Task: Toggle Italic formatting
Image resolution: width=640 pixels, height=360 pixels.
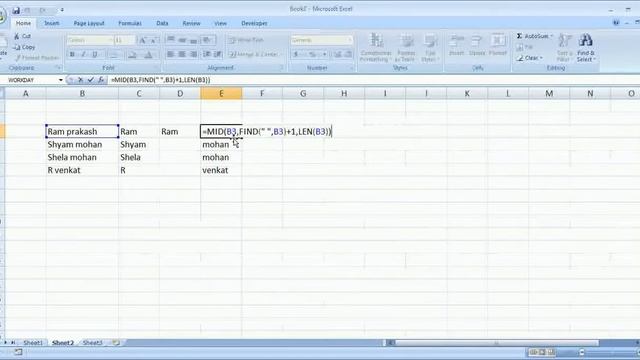Action: coord(83,54)
